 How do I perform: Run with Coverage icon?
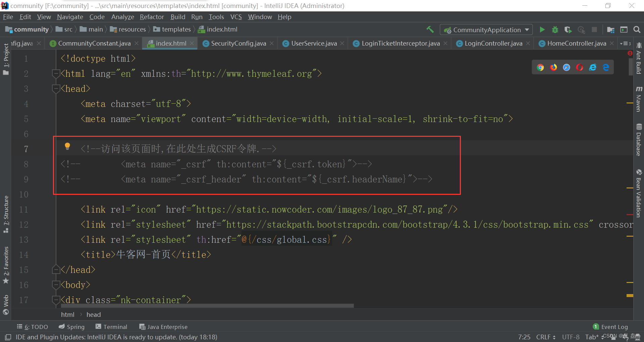pyautogui.click(x=568, y=30)
